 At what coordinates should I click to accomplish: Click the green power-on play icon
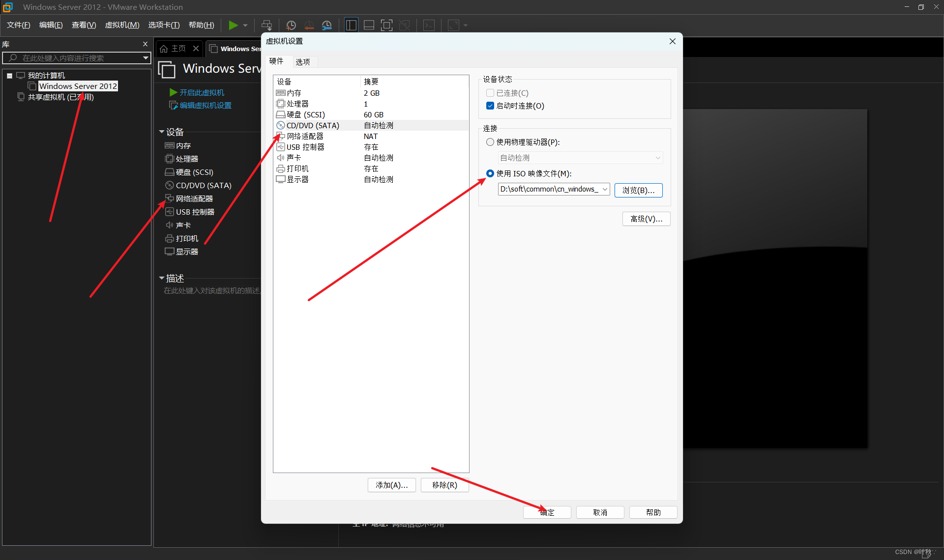(233, 25)
